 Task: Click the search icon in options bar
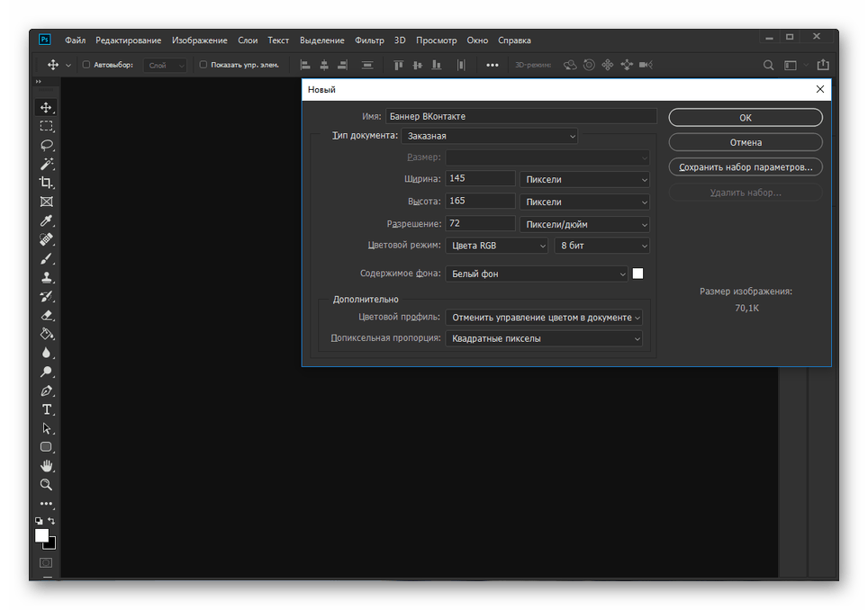(768, 65)
